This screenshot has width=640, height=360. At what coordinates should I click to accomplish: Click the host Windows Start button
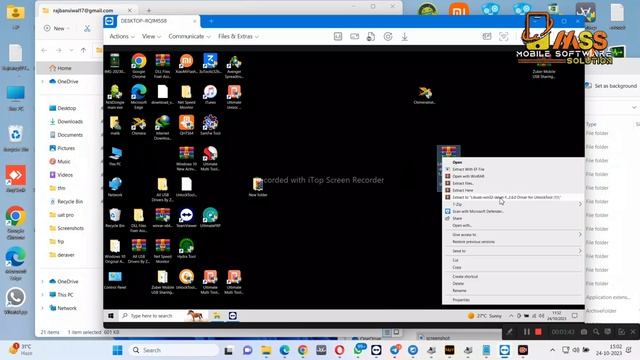(x=118, y=350)
